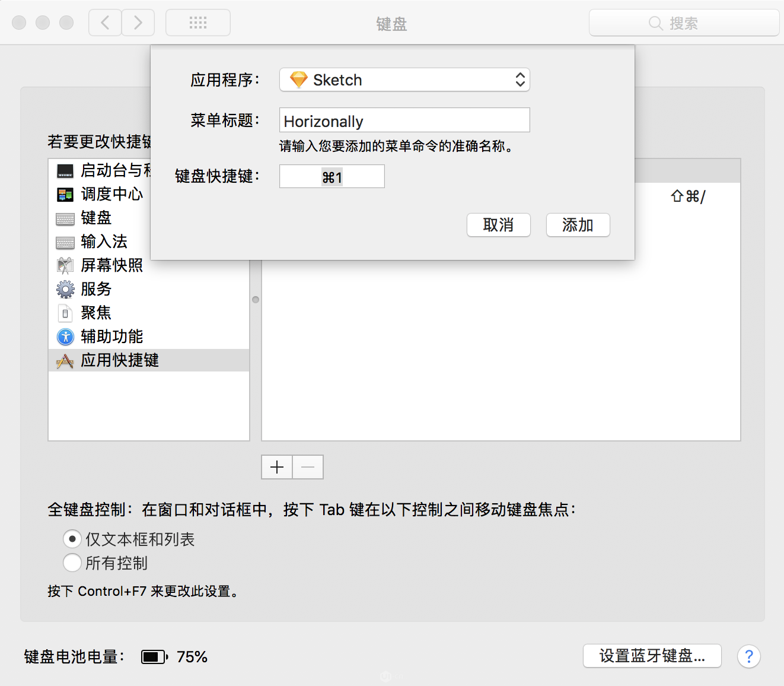Click 设置蓝牙键盘... button
784x686 pixels.
(x=652, y=656)
